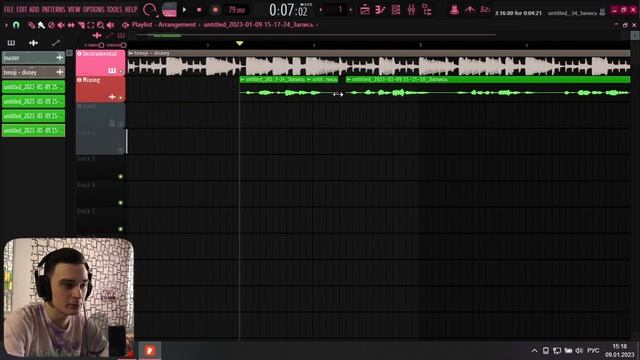
Task: Select the last green untitled clip in picker
Action: point(33,131)
